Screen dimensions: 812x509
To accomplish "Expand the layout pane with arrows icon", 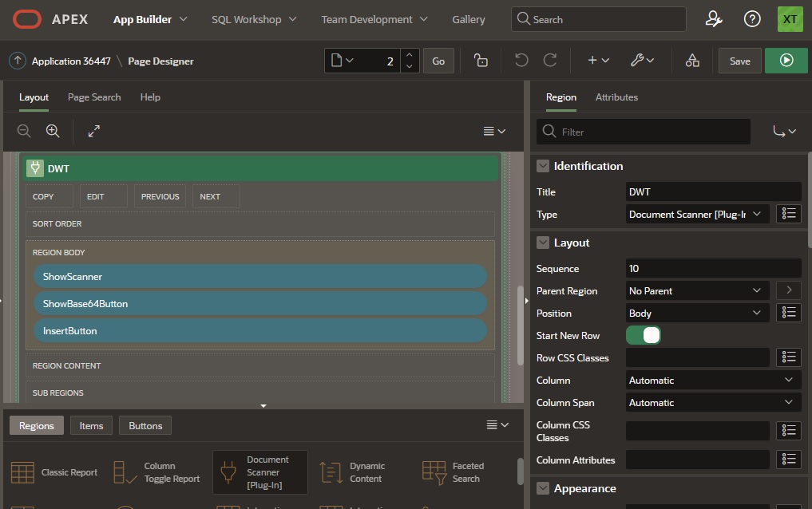I will point(94,131).
